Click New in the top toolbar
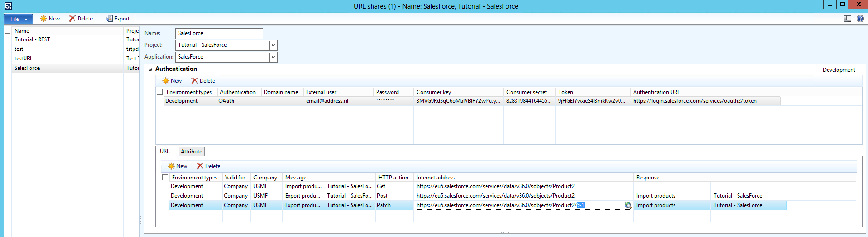Screen dimensions: 868x237 (x=50, y=19)
